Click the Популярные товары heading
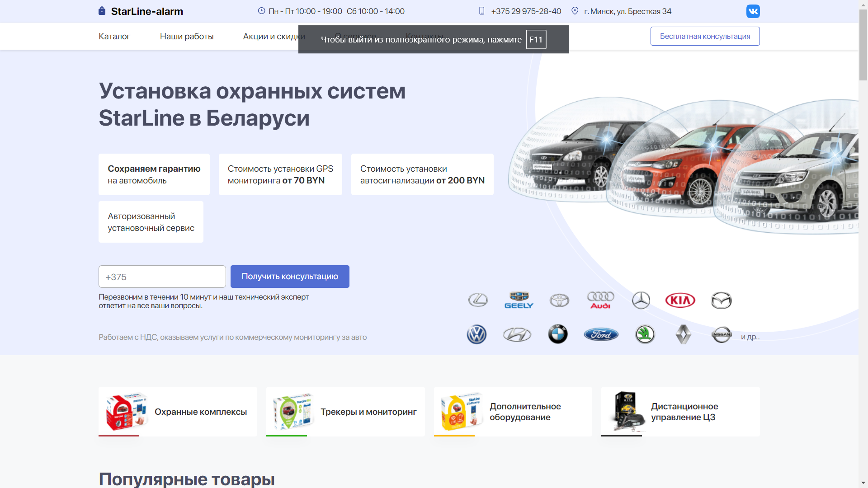This screenshot has width=868, height=488. coord(187,479)
